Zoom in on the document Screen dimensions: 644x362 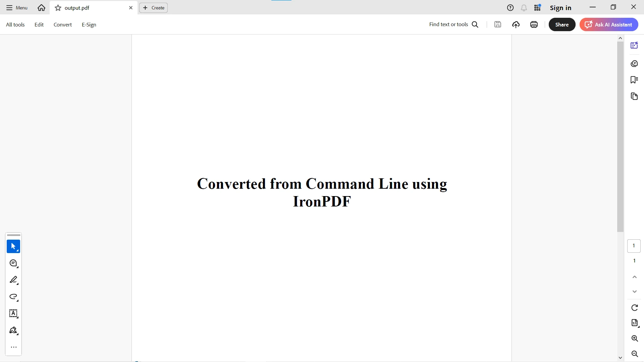634,339
